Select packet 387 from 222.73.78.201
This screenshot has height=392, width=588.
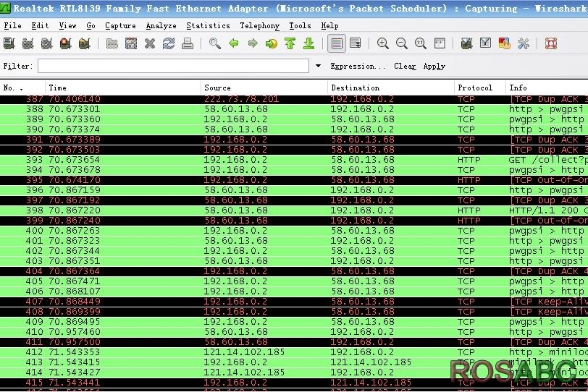pos(294,99)
